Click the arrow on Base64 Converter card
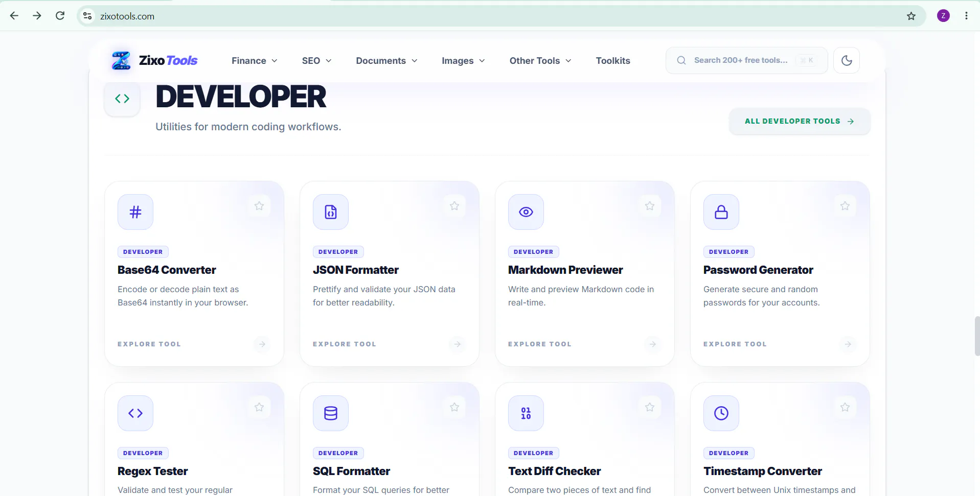The image size is (980, 496). [262, 344]
